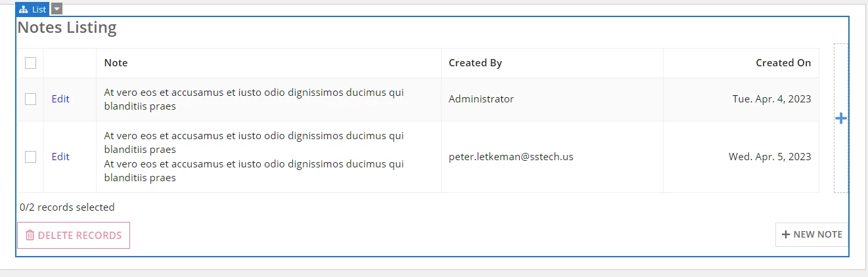Click the plus icon on New Note
The width and height of the screenshot is (868, 277).
pyautogui.click(x=785, y=234)
